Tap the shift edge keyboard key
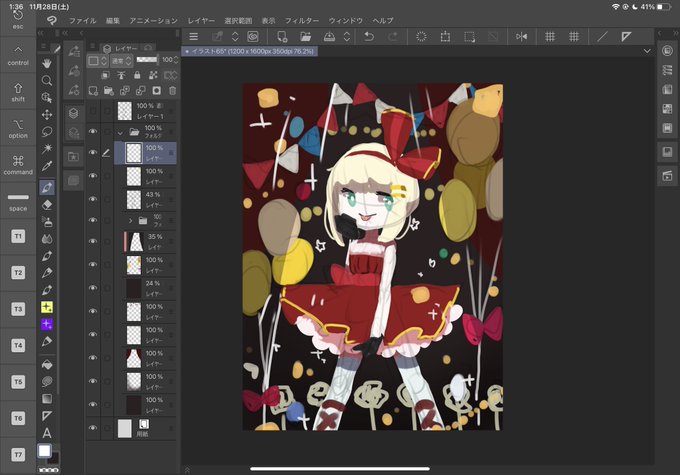 click(x=18, y=92)
